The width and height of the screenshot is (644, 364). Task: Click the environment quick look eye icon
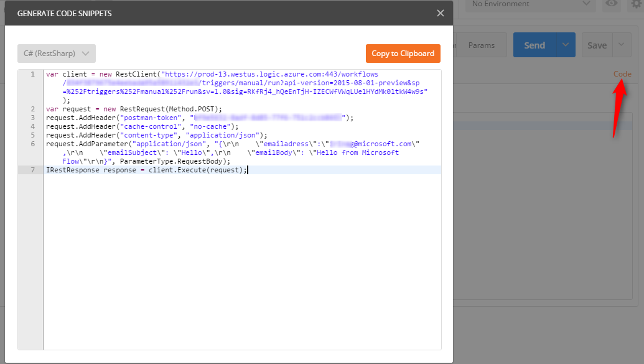[612, 4]
